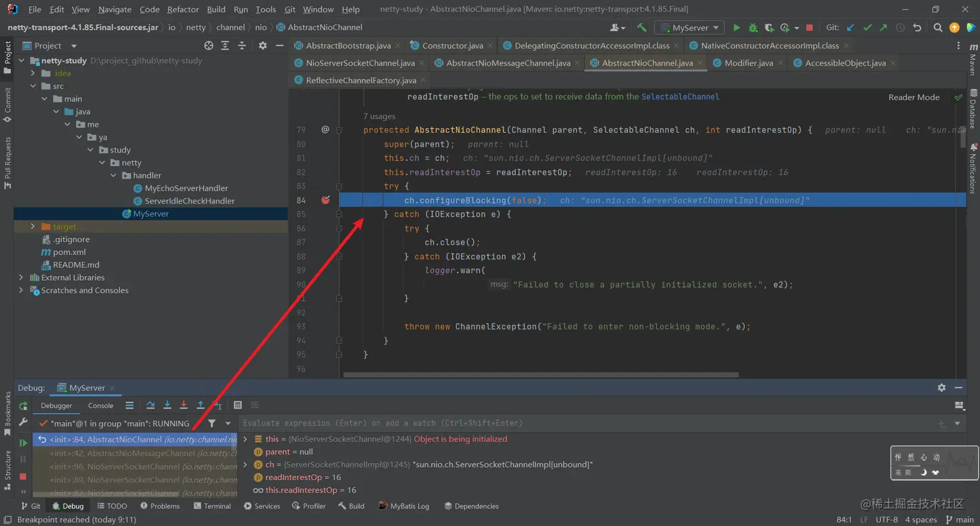Image resolution: width=980 pixels, height=526 pixels.
Task: Rerun MyServer in debug panel
Action: pos(23,406)
